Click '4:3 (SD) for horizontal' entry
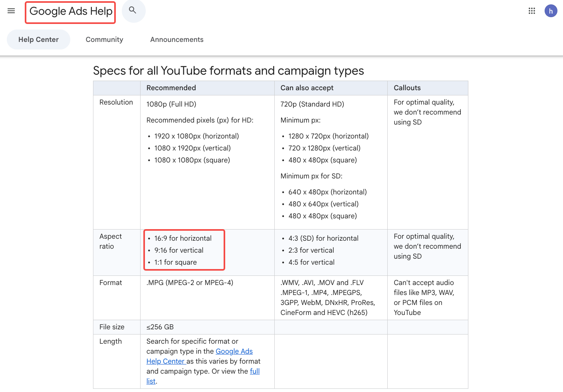 coord(323,238)
